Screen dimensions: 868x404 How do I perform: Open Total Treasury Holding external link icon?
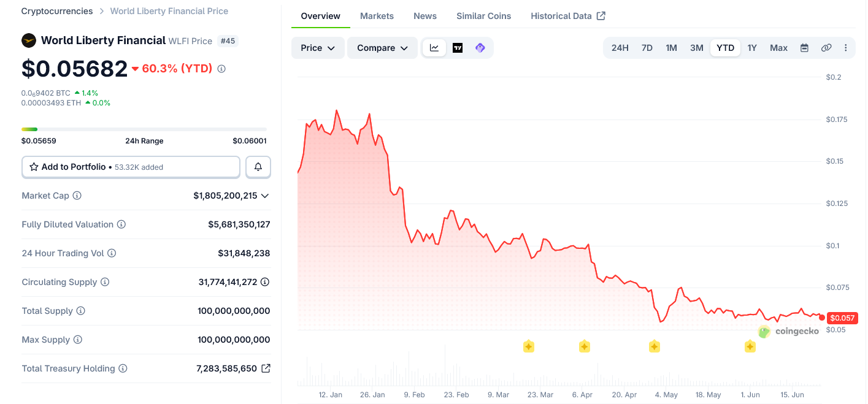click(x=266, y=368)
